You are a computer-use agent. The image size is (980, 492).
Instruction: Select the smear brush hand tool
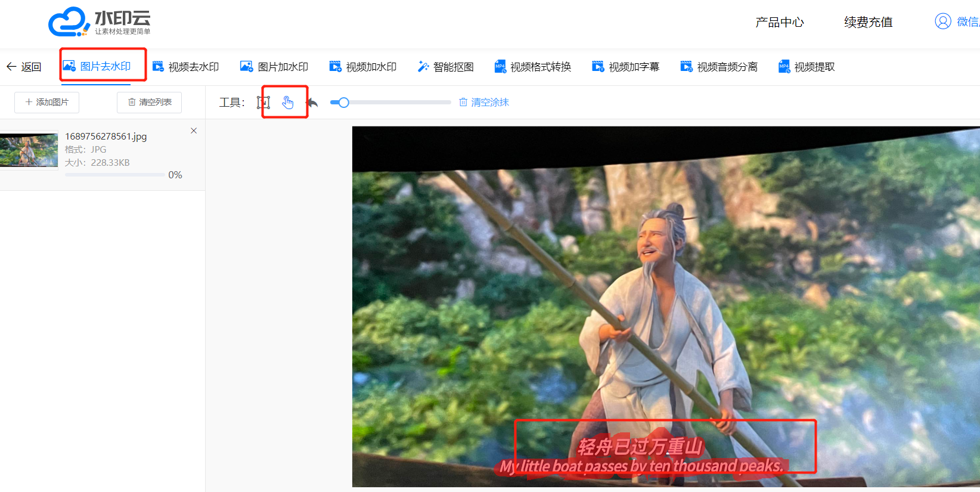pos(288,103)
